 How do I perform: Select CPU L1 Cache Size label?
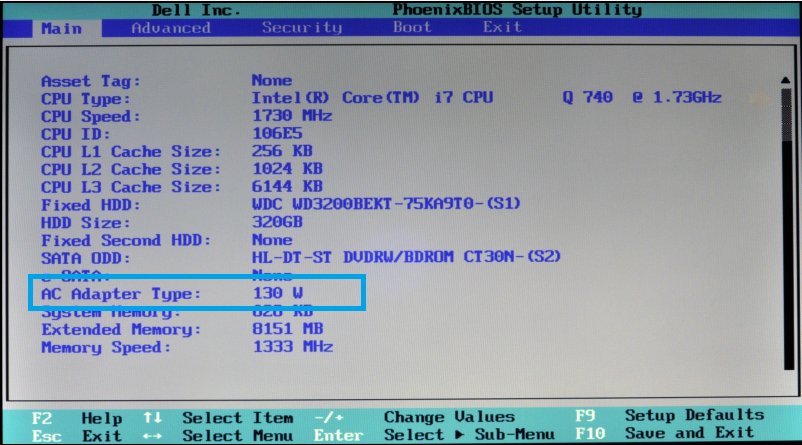[130, 152]
